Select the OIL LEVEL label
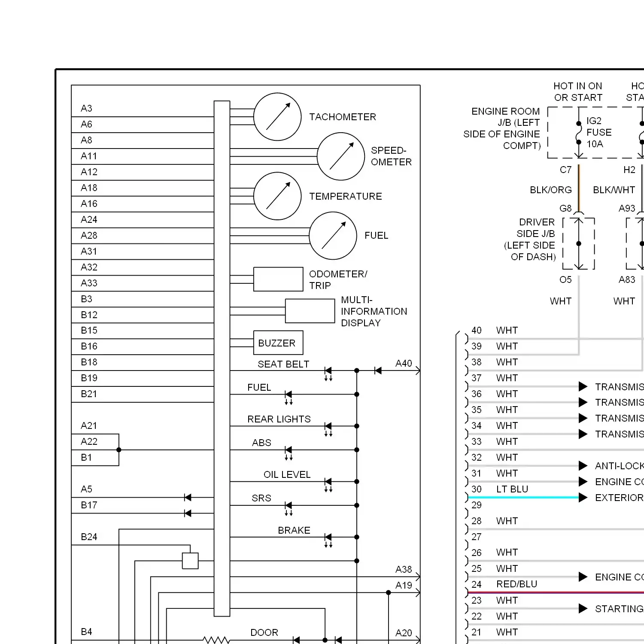Viewport: 644px width, 644px height. coord(287,474)
